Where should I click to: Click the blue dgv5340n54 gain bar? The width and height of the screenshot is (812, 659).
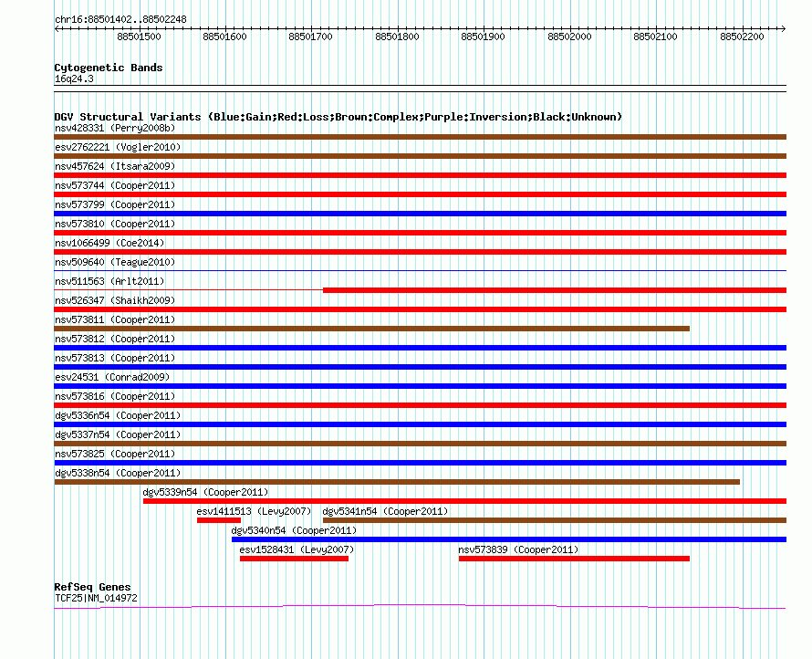(x=509, y=539)
